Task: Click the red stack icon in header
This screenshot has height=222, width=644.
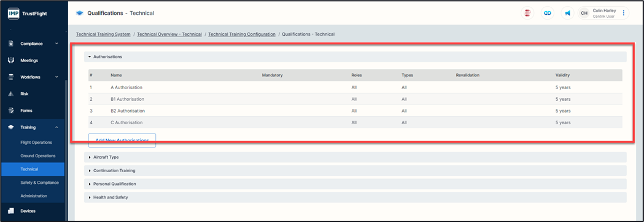Action: (527, 13)
